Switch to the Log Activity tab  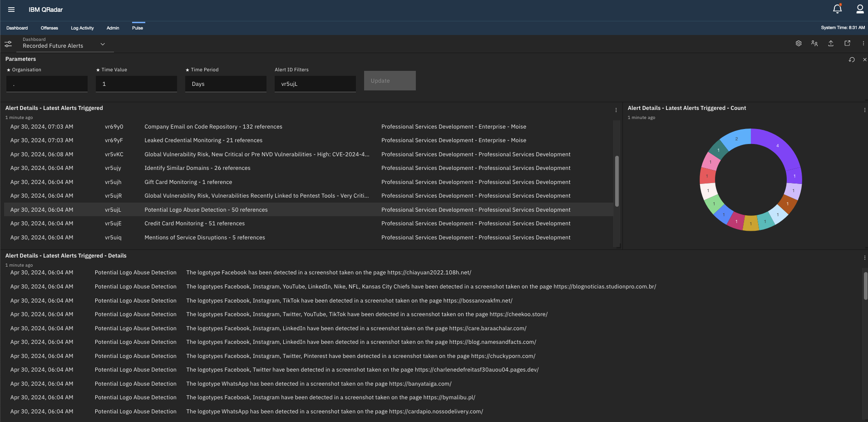(82, 28)
